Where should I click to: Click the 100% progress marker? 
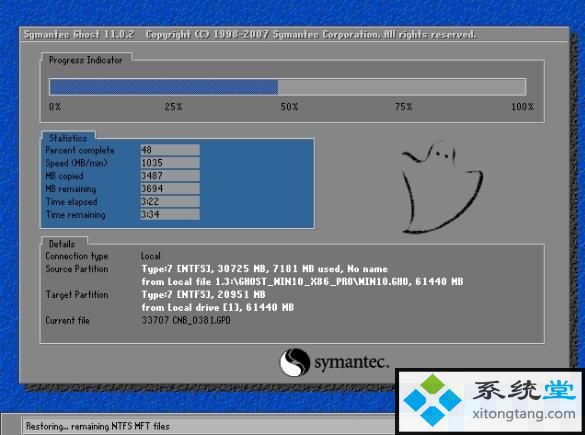pos(522,107)
